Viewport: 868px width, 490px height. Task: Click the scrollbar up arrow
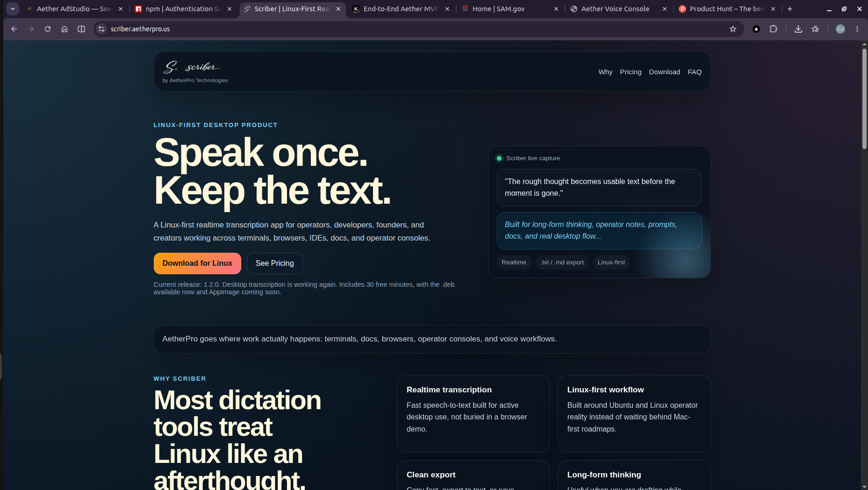coord(864,44)
